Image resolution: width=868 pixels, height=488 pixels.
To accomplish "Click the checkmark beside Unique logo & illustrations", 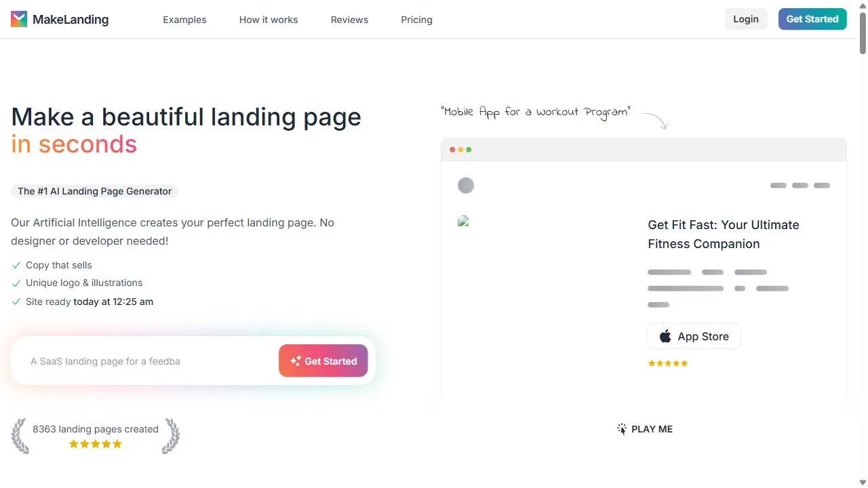I will (16, 283).
